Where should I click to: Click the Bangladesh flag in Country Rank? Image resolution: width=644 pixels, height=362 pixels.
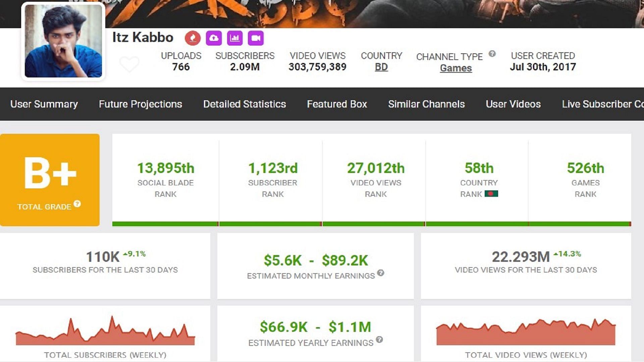pos(491,194)
